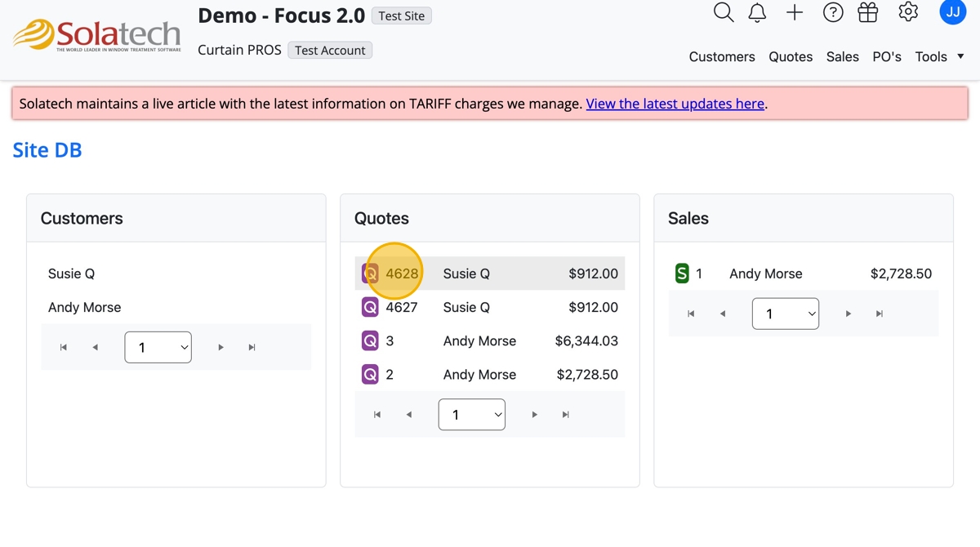
Task: Click the JJ user avatar
Action: pos(952,12)
